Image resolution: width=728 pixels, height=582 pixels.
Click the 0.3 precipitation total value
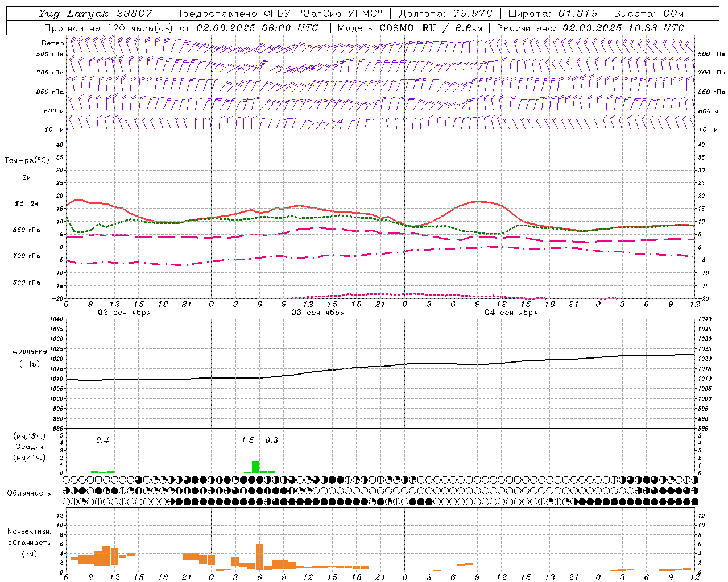272,440
